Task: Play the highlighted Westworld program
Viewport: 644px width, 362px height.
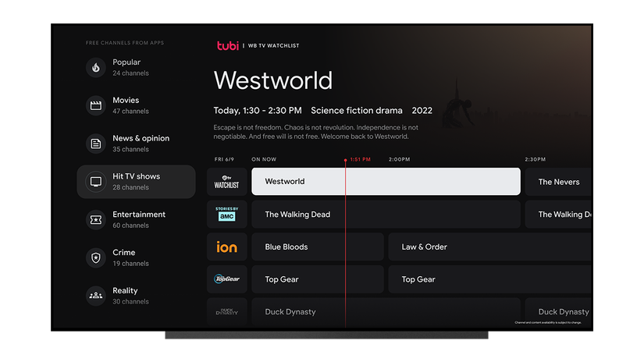Action: [386, 182]
